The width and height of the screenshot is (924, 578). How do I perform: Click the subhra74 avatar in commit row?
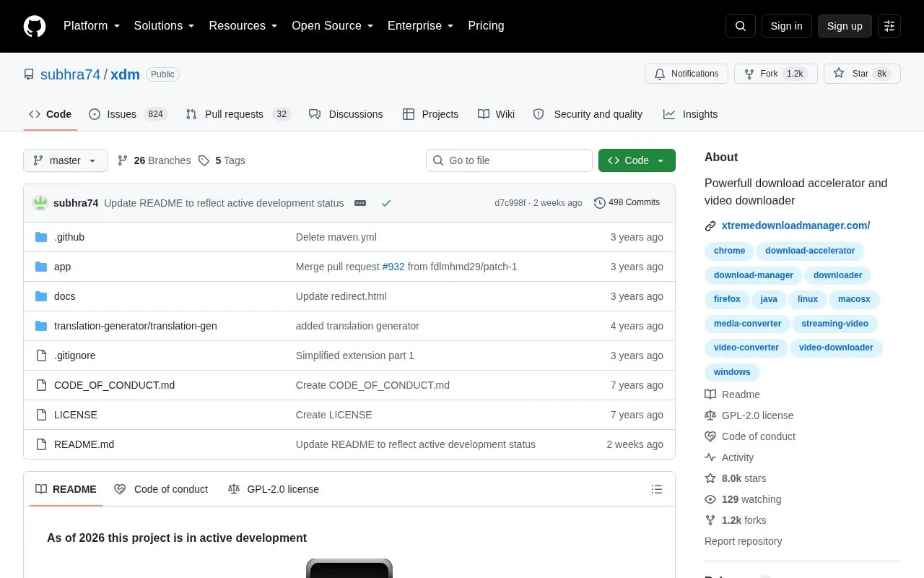point(40,203)
